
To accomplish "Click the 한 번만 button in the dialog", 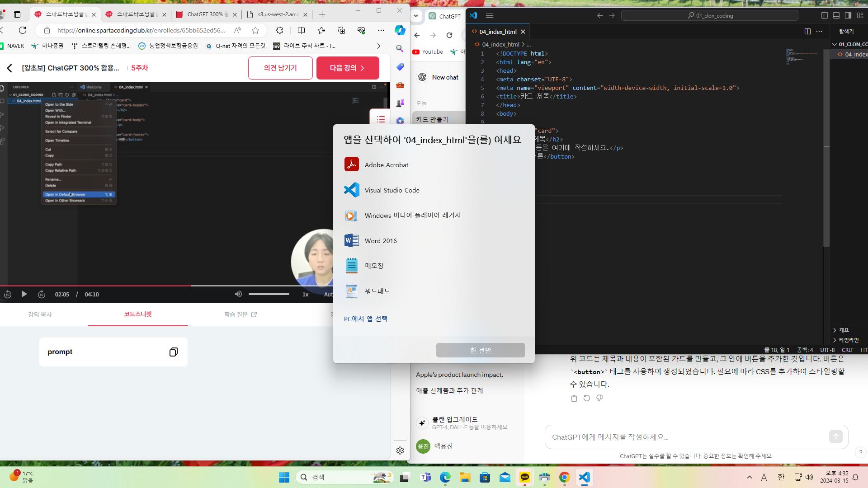I will (480, 350).
